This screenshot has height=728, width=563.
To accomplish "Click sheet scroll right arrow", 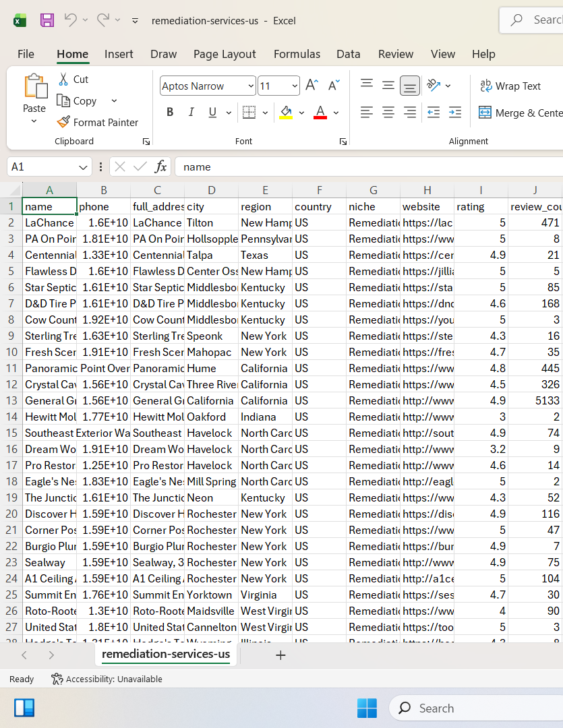I will [51, 655].
